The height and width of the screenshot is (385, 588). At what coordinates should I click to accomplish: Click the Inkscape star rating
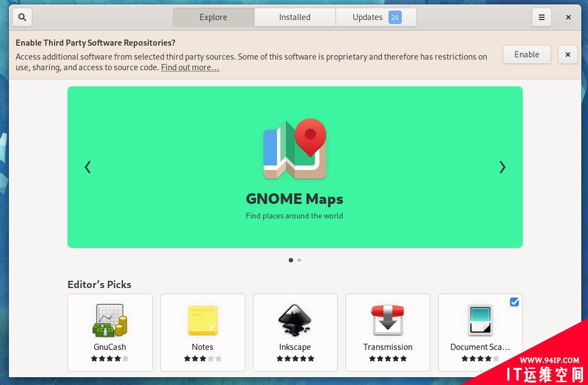tap(295, 359)
